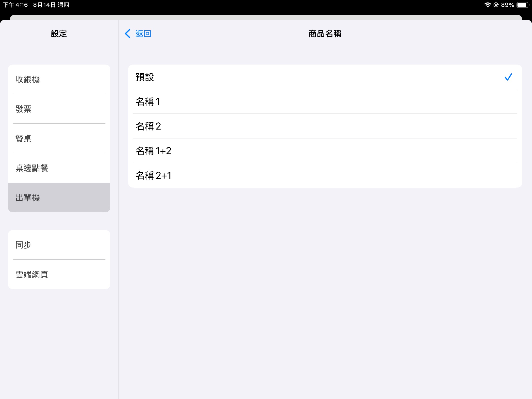The height and width of the screenshot is (399, 532).
Task: Tap the 商品名稱 page title
Action: tap(325, 34)
